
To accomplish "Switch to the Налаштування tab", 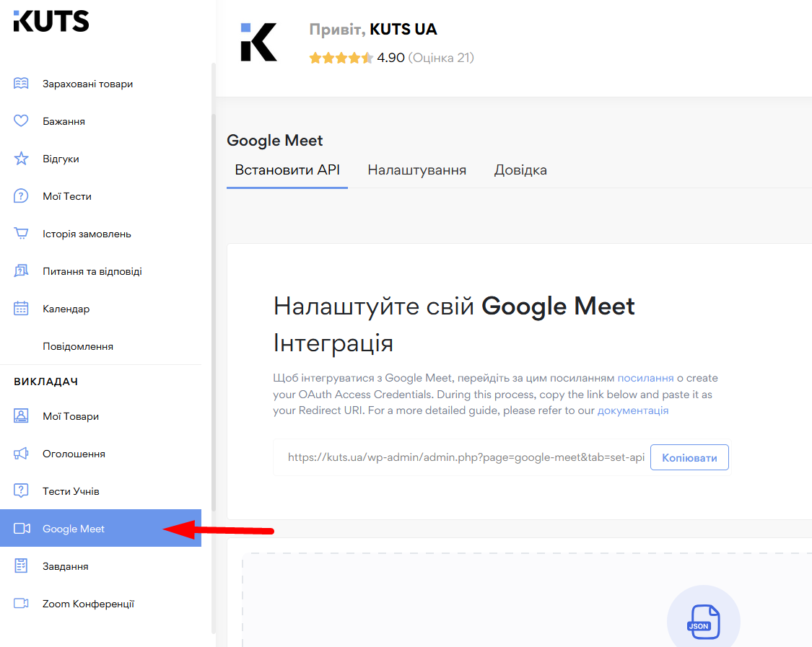I will tap(416, 170).
